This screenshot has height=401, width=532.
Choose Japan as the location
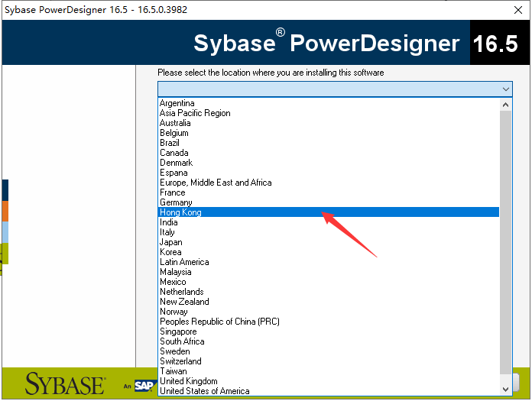click(329, 242)
